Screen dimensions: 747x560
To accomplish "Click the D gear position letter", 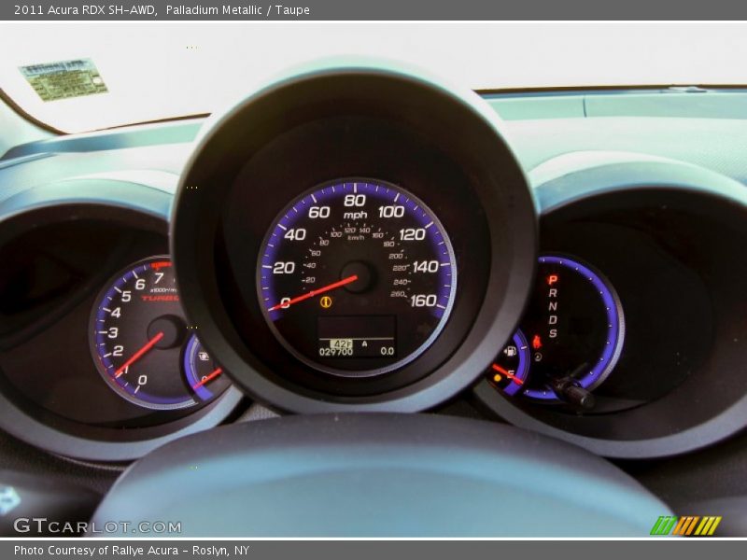I will click(x=552, y=319).
